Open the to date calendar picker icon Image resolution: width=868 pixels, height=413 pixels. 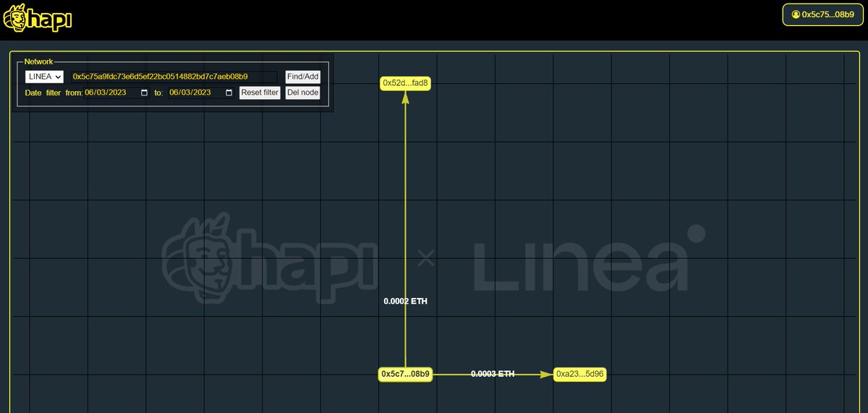point(229,93)
